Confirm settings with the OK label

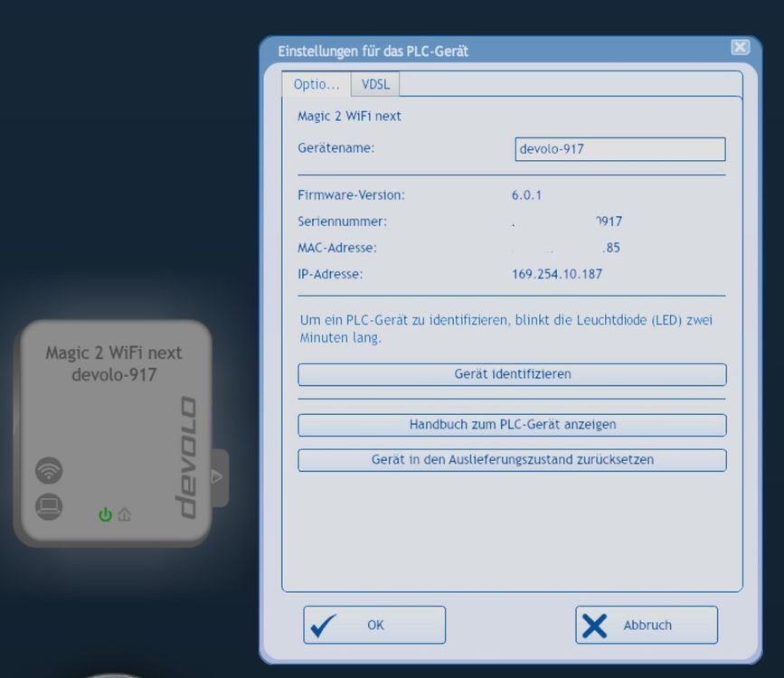point(375,625)
